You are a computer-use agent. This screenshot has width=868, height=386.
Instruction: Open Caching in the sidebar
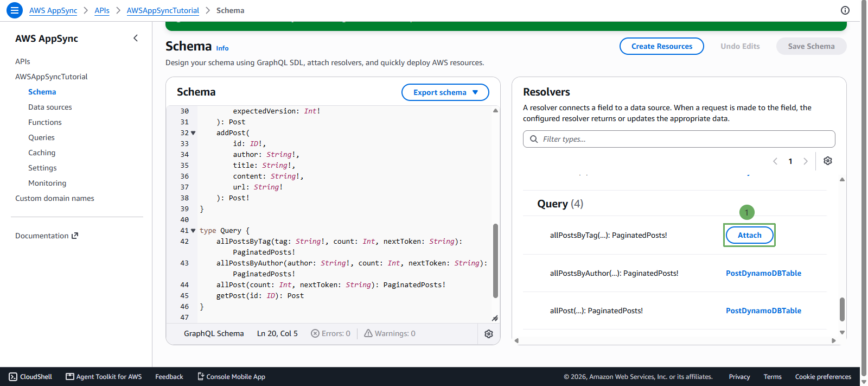(x=42, y=153)
